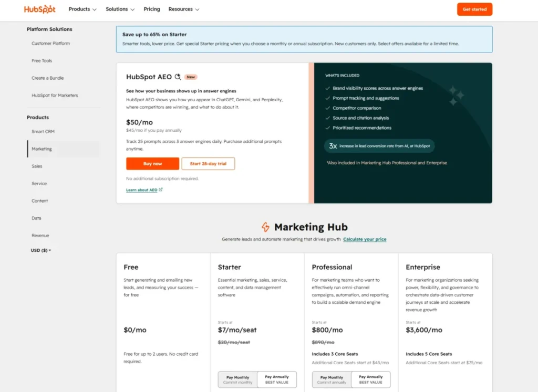Select Content in Products sidebar
Screen dimensions: 538x392
(40, 201)
